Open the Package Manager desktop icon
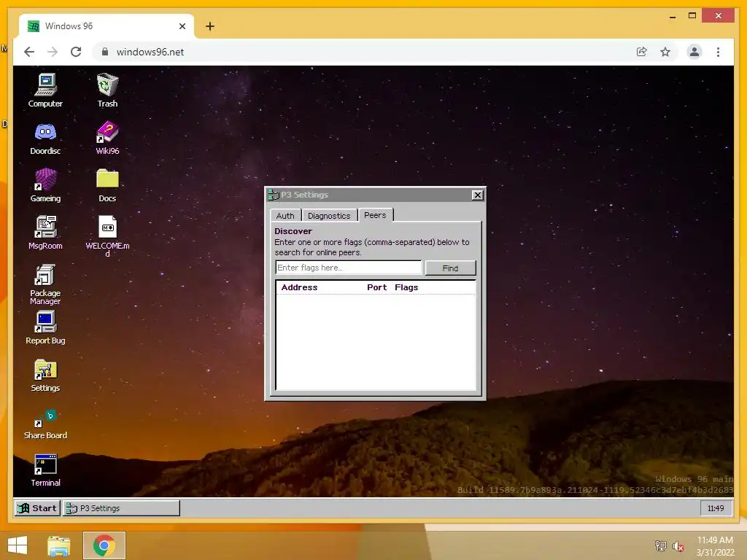 (45, 284)
